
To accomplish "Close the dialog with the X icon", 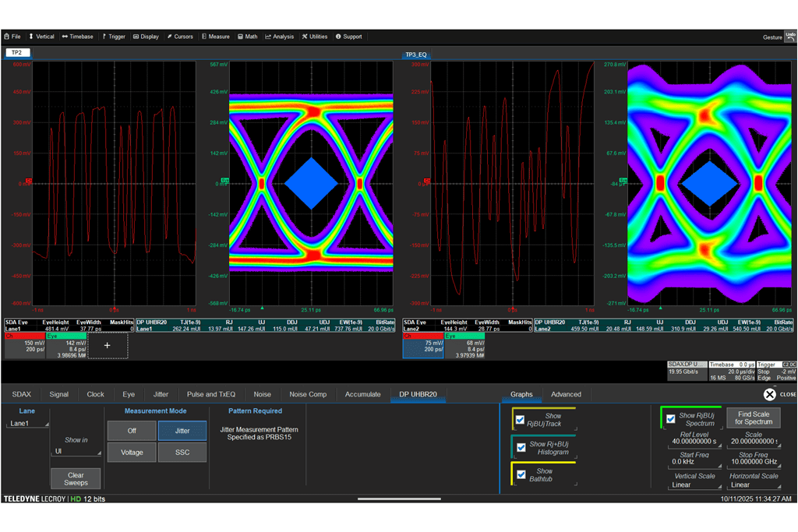I will pos(770,394).
